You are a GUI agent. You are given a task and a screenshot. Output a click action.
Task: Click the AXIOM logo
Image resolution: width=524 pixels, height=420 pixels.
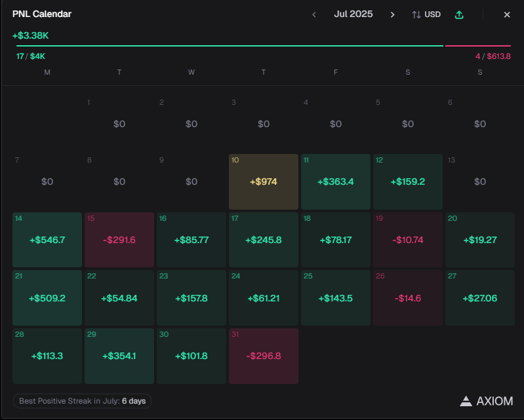click(x=486, y=401)
